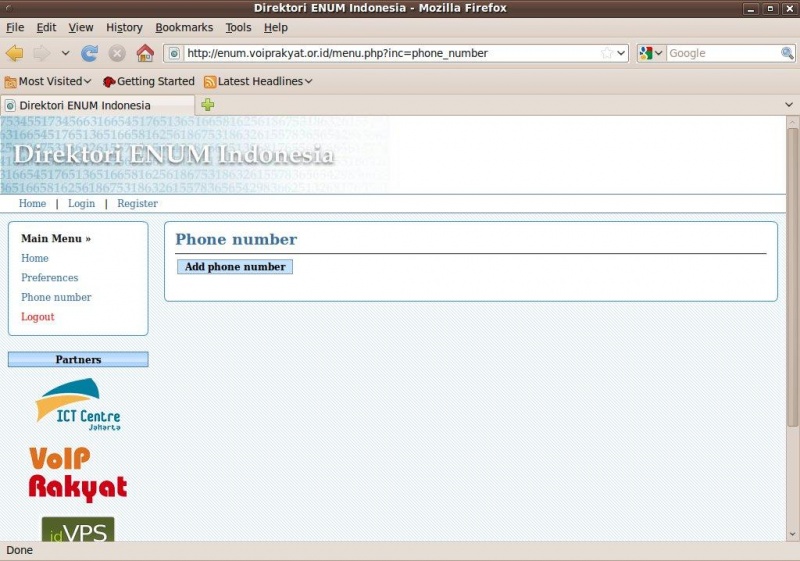Click the VoIP Rakyat partner logo
The width and height of the screenshot is (800, 561).
pyautogui.click(x=78, y=474)
